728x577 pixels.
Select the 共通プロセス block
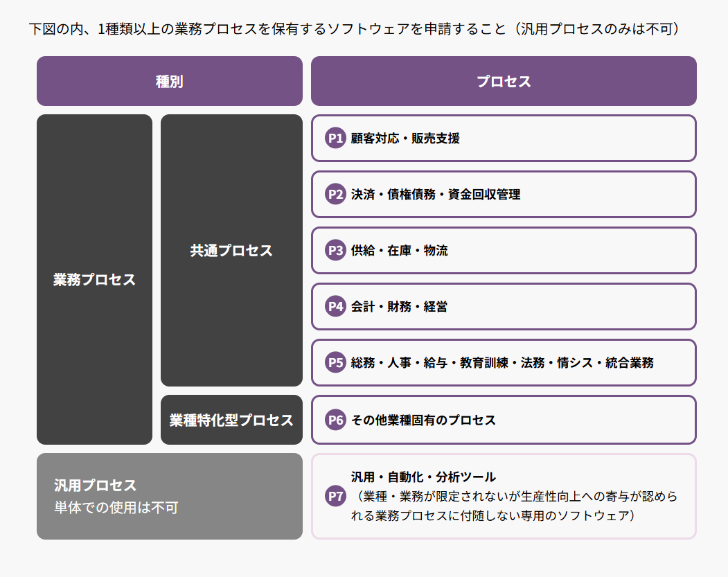coord(231,250)
